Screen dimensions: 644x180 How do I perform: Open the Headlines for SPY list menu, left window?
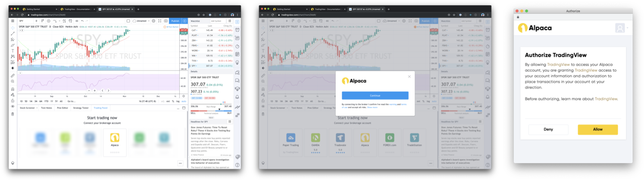(230, 122)
